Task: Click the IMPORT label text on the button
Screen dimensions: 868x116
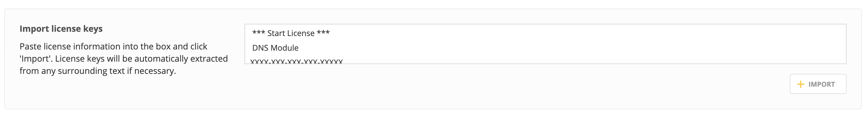Action: click(x=822, y=84)
